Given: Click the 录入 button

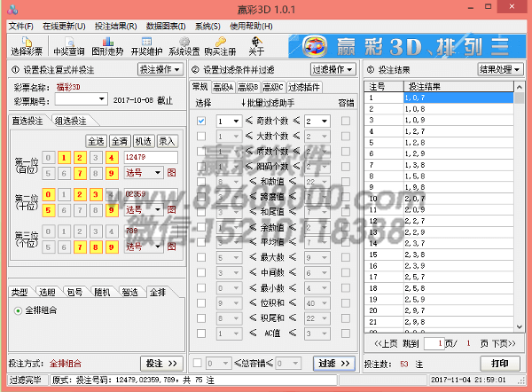Looking at the screenshot, I should [167, 141].
